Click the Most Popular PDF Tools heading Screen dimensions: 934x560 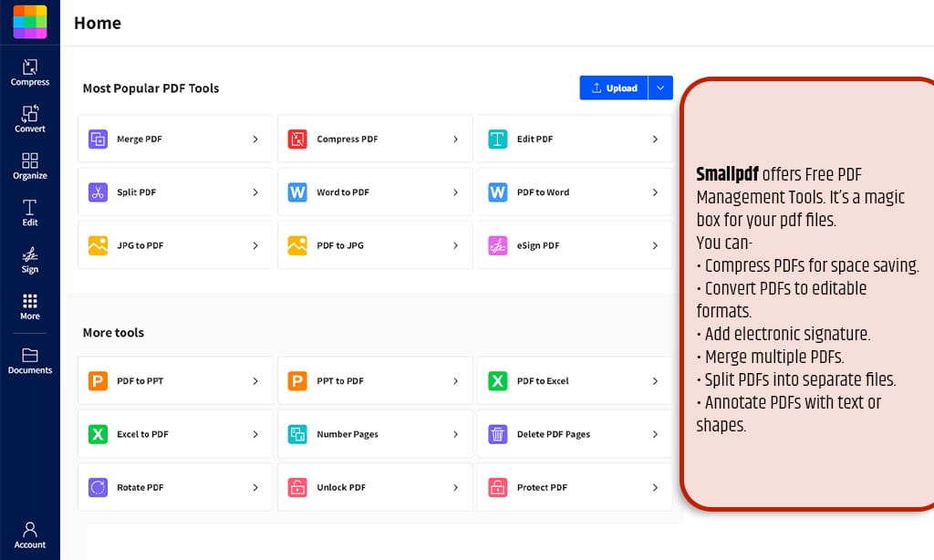click(150, 88)
